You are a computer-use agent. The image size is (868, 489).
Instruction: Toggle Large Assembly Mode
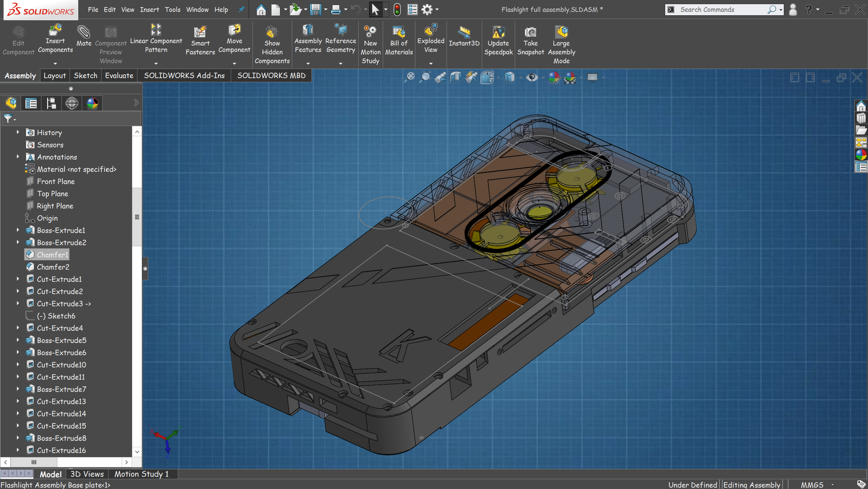pos(561,45)
